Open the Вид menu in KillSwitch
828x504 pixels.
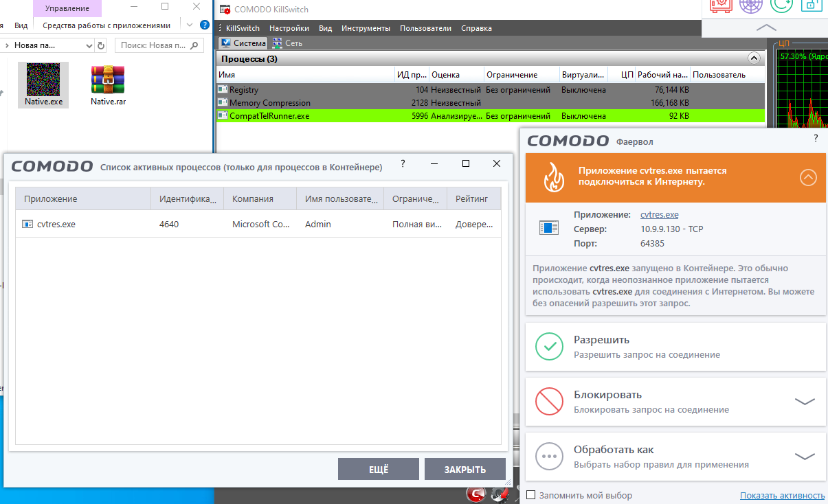click(326, 28)
